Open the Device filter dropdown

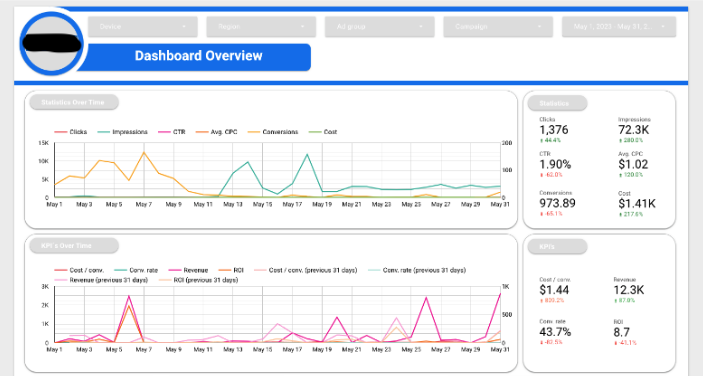(143, 27)
